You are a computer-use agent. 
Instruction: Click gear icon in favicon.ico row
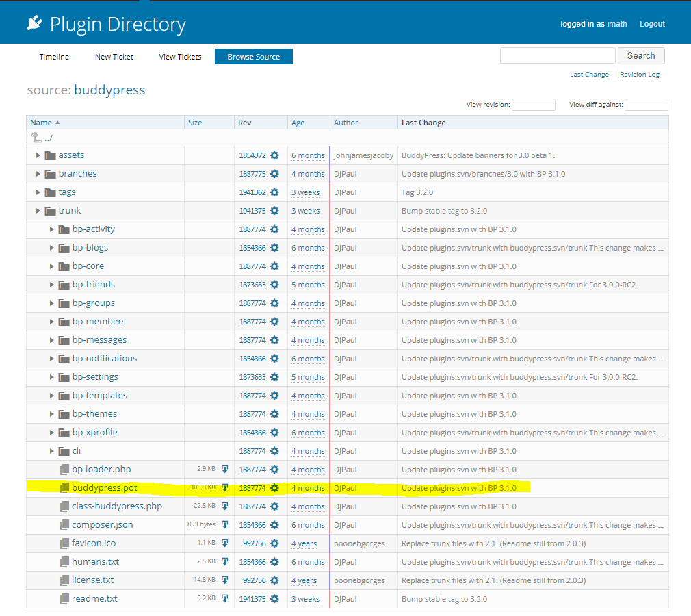tap(274, 543)
